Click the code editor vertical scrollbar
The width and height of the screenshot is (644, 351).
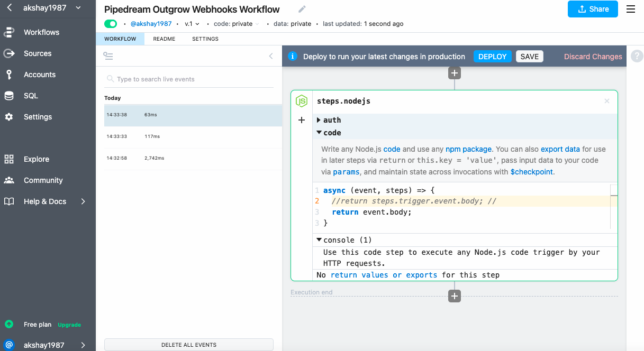pos(614,207)
